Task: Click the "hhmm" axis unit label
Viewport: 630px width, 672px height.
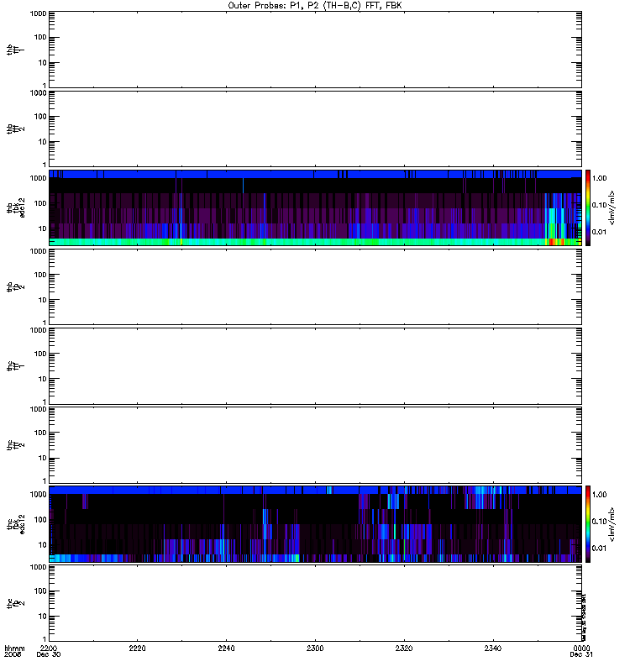Action: 14,648
